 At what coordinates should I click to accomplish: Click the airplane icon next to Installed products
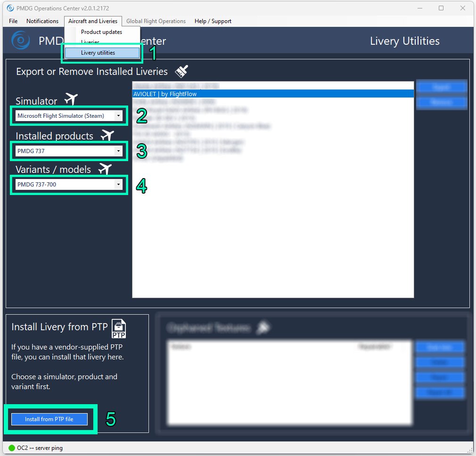click(x=107, y=135)
